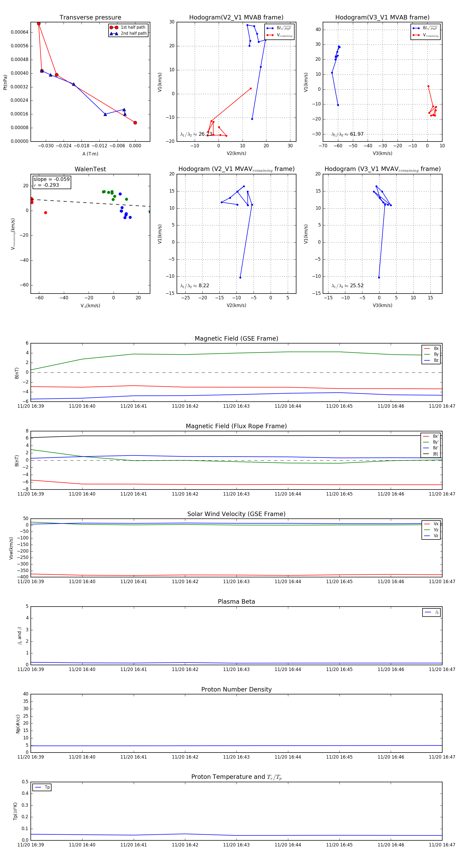Click 'Proton Temperature and Te/Tp' title
473x868 pixels.
(x=236, y=777)
